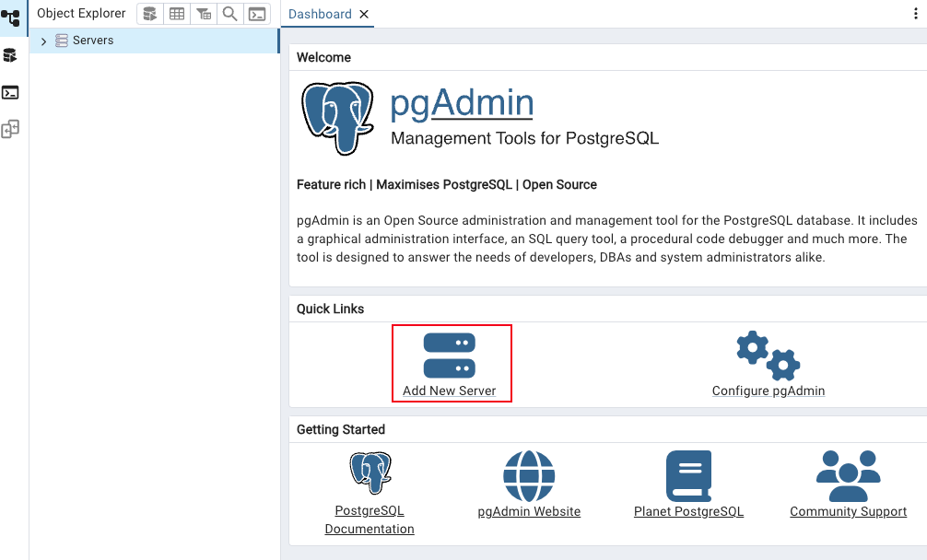The image size is (927, 560).
Task: Close the Dashboard tab
Action: 364,14
